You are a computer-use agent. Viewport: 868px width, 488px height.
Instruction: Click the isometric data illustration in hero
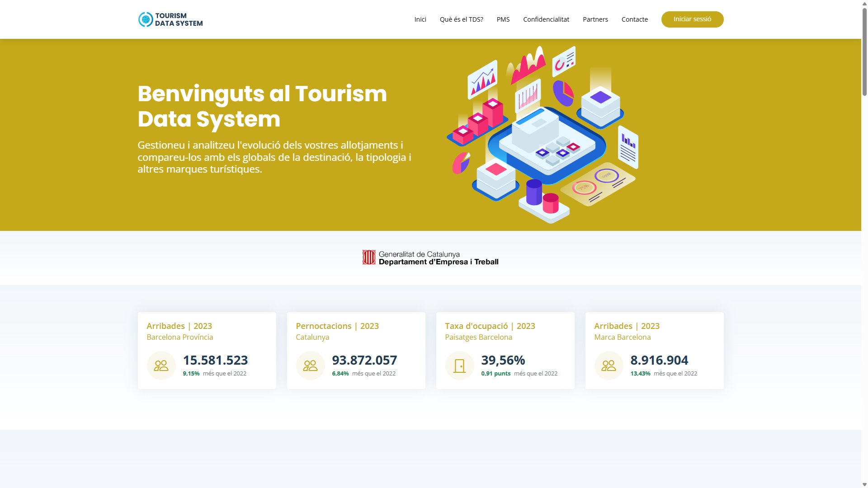(x=542, y=135)
